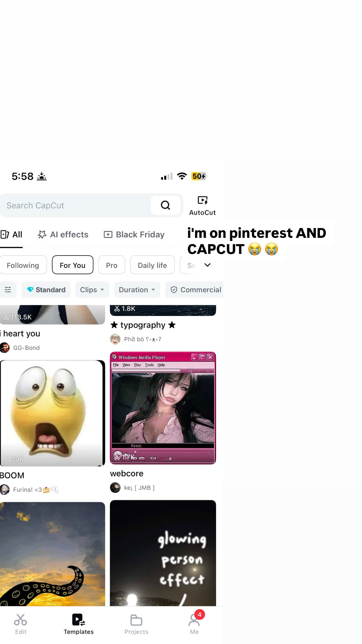
Task: Toggle the Commercial filter chip
Action: pos(194,290)
